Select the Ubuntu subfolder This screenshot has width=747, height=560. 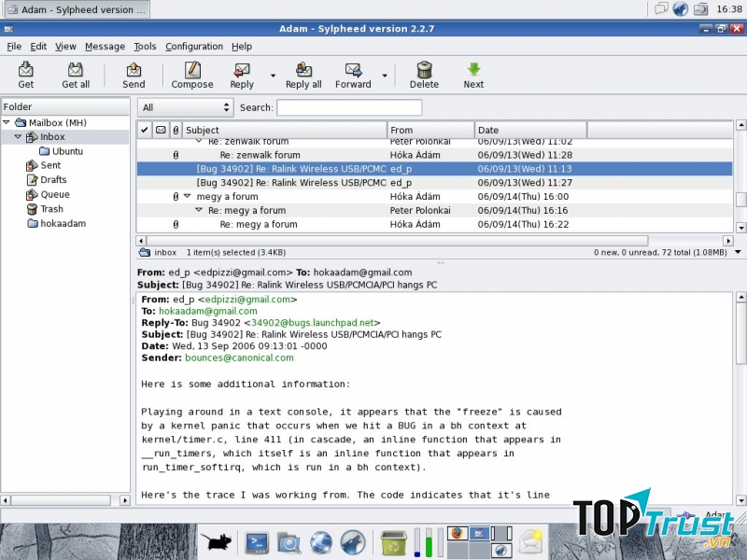(67, 151)
